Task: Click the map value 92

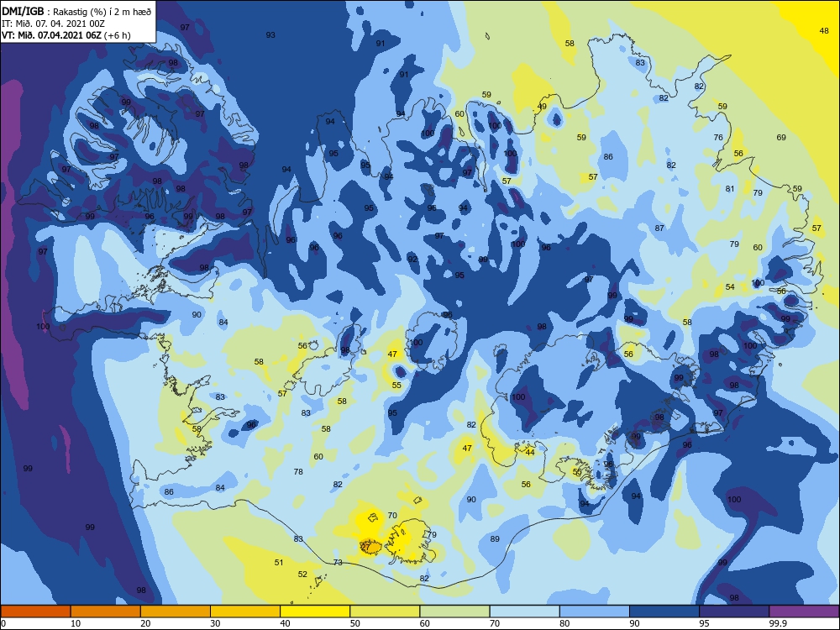Action: (412, 259)
